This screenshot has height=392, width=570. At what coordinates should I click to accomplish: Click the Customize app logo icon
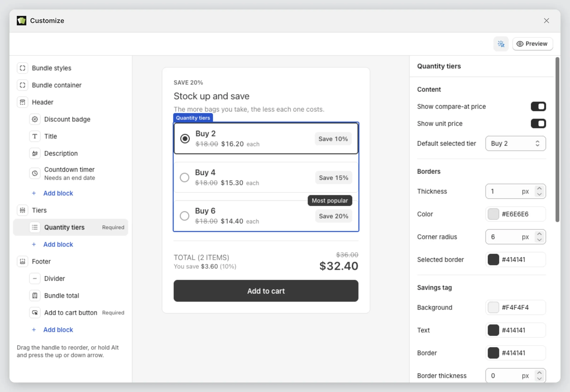pyautogui.click(x=22, y=21)
